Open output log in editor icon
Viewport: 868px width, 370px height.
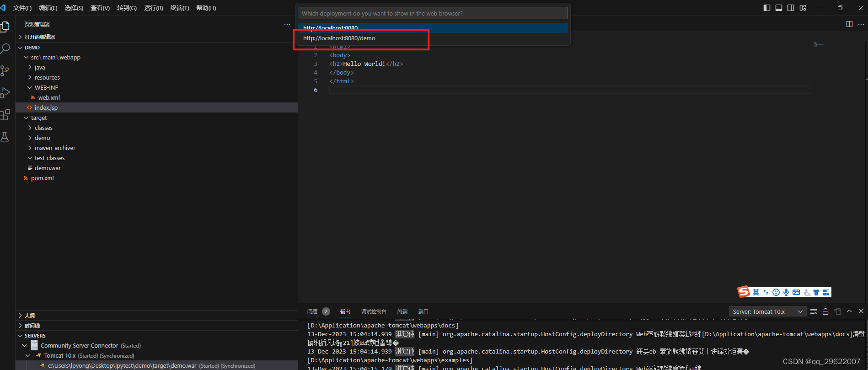pyautogui.click(x=837, y=311)
